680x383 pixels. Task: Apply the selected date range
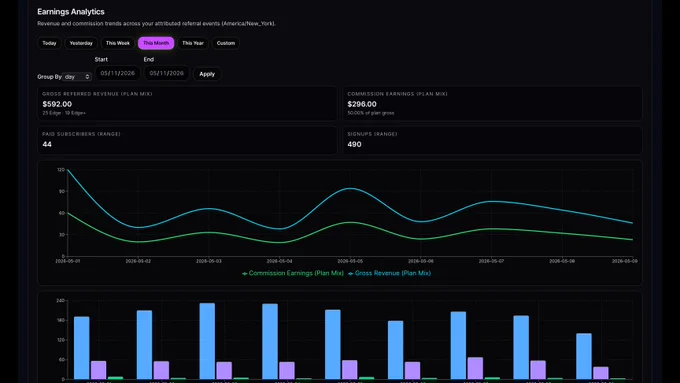coord(207,74)
